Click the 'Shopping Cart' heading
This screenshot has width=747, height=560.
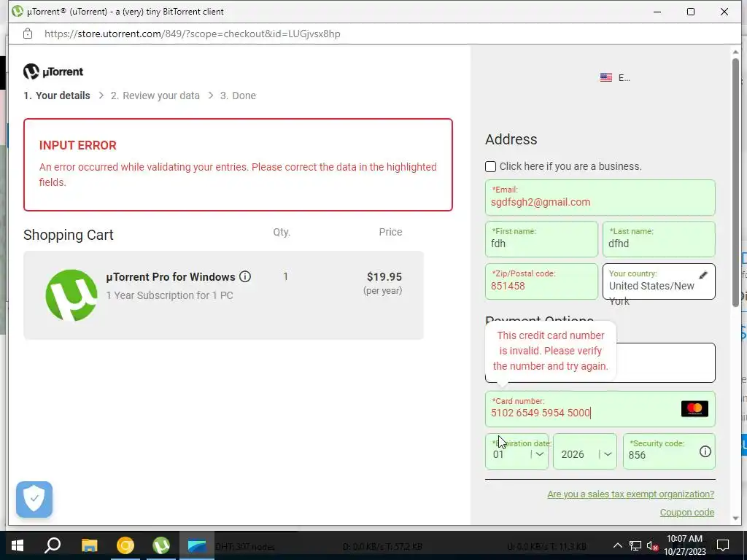click(x=68, y=235)
